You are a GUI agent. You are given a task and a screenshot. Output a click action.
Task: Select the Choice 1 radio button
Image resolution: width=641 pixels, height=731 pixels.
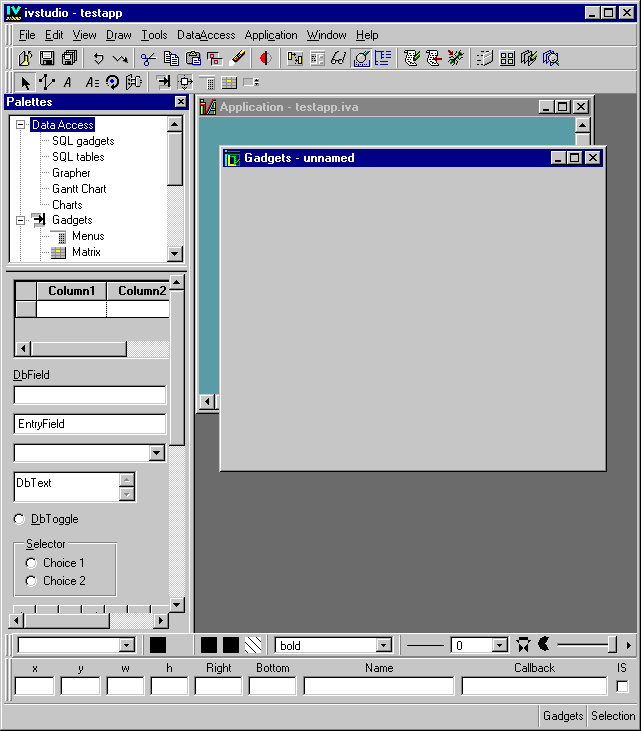point(32,563)
